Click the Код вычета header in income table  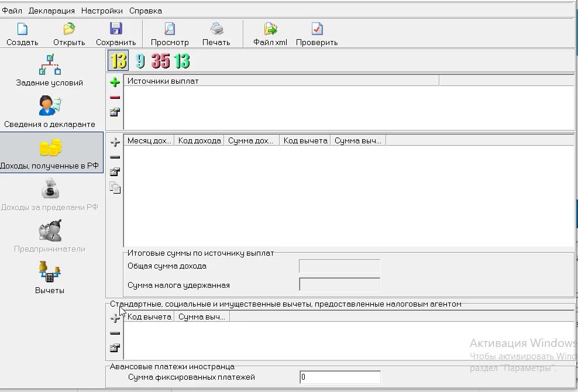[x=305, y=140]
